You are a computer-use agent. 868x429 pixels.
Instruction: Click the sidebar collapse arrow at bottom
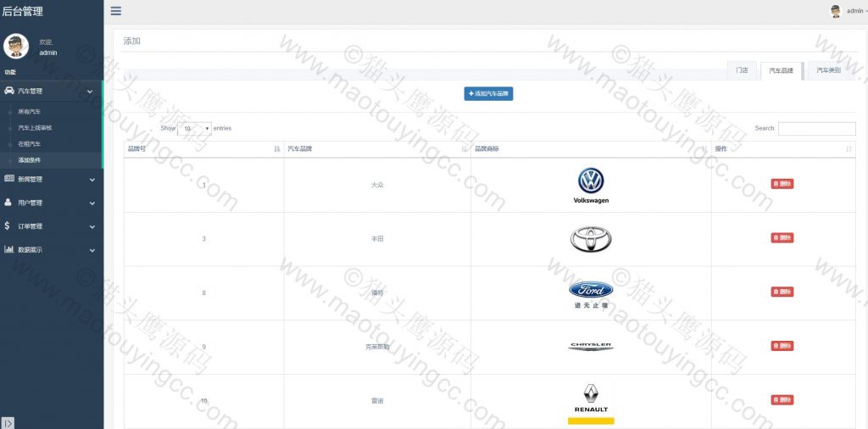pyautogui.click(x=7, y=423)
